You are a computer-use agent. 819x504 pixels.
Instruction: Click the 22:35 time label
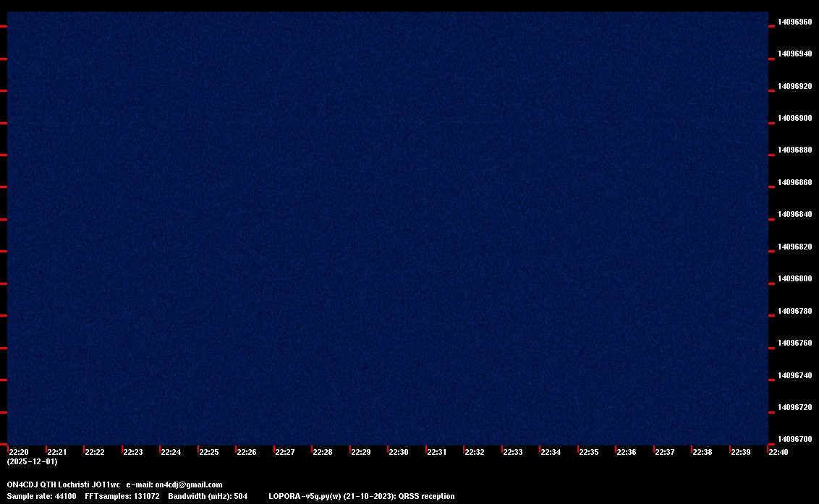(589, 452)
